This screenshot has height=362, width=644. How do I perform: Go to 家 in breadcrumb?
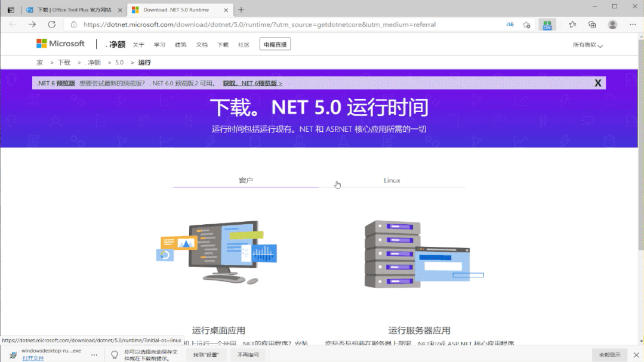tap(40, 63)
